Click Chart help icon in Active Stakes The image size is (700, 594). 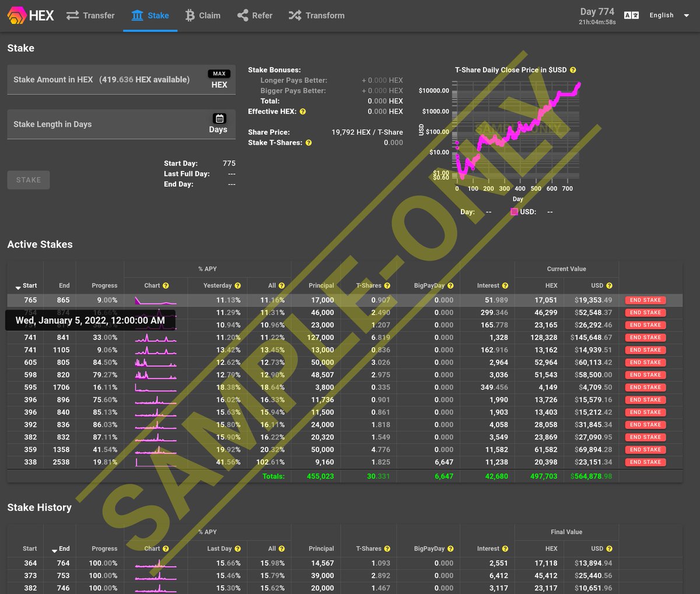pyautogui.click(x=166, y=286)
